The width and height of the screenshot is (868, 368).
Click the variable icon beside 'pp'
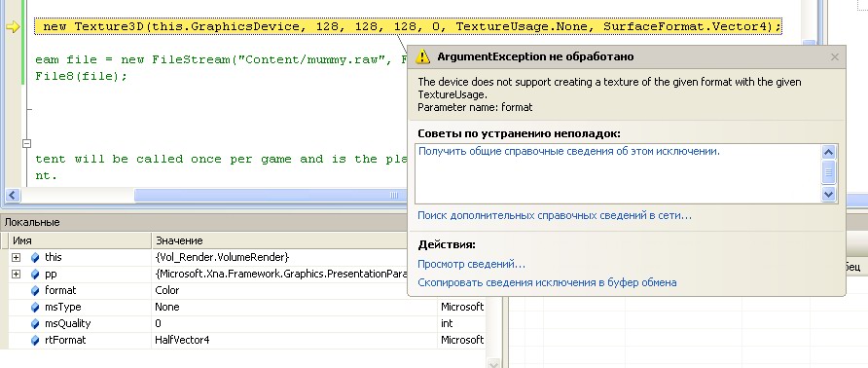pyautogui.click(x=35, y=274)
